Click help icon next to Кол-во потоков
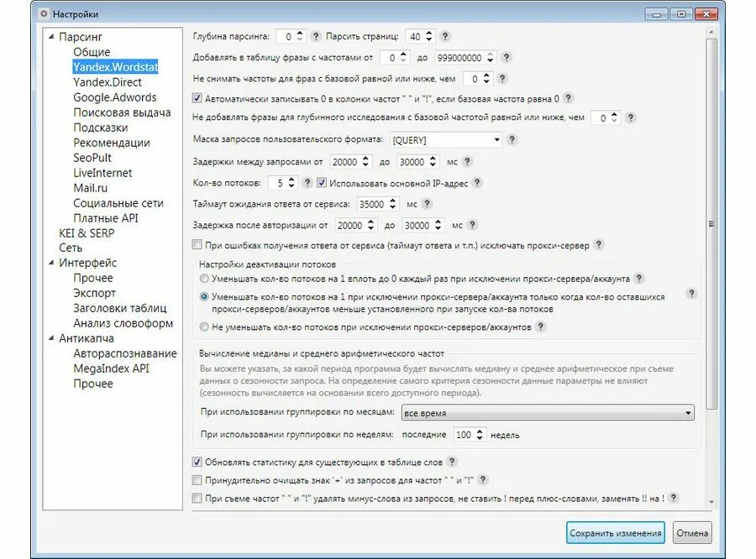Screen dimensions: 756x559 pos(307,183)
